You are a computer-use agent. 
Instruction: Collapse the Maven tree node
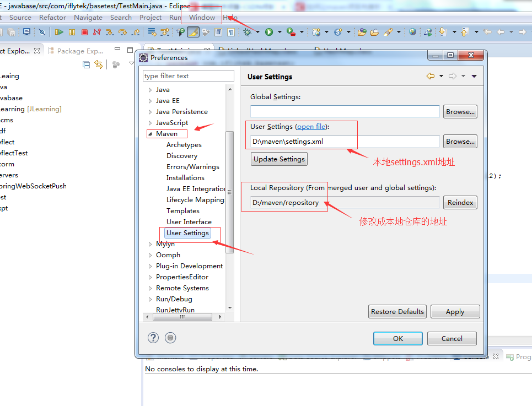150,134
